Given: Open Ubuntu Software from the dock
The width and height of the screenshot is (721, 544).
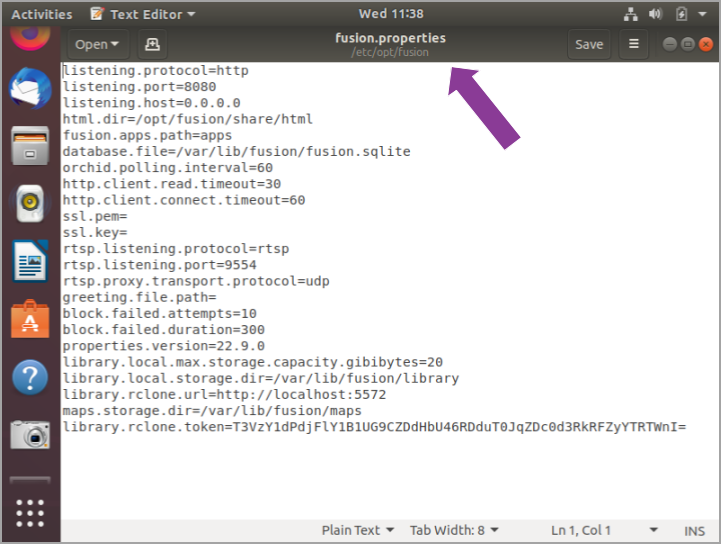Looking at the screenshot, I should [x=30, y=319].
